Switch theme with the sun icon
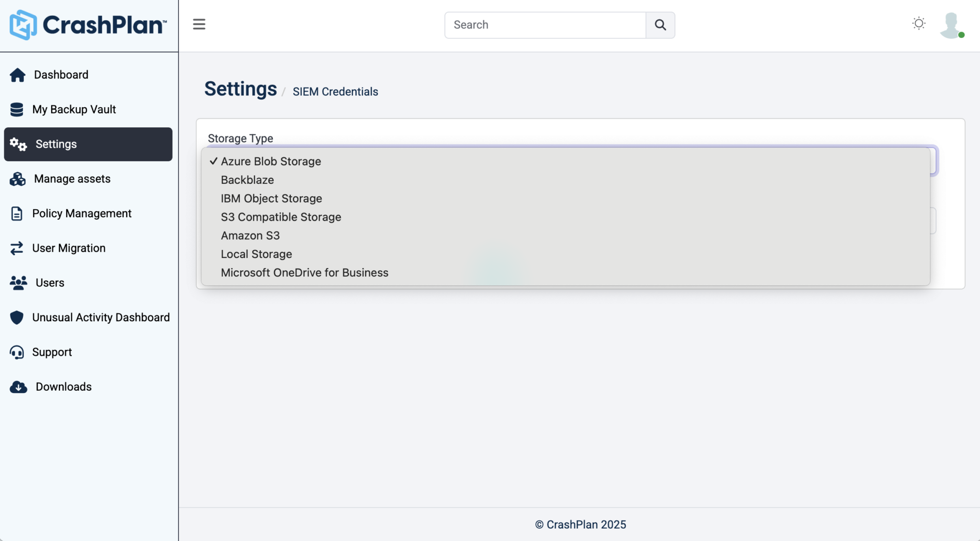 (x=919, y=23)
